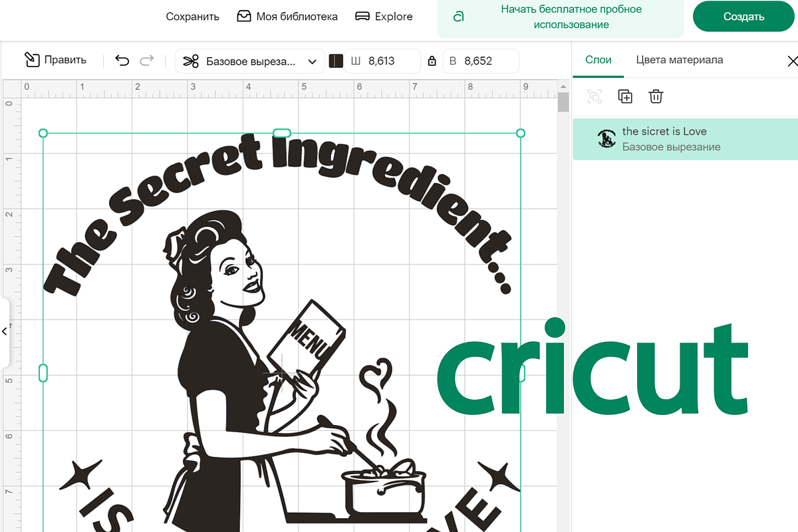Switch to the Цвета материала tab
798x532 pixels.
pos(680,60)
